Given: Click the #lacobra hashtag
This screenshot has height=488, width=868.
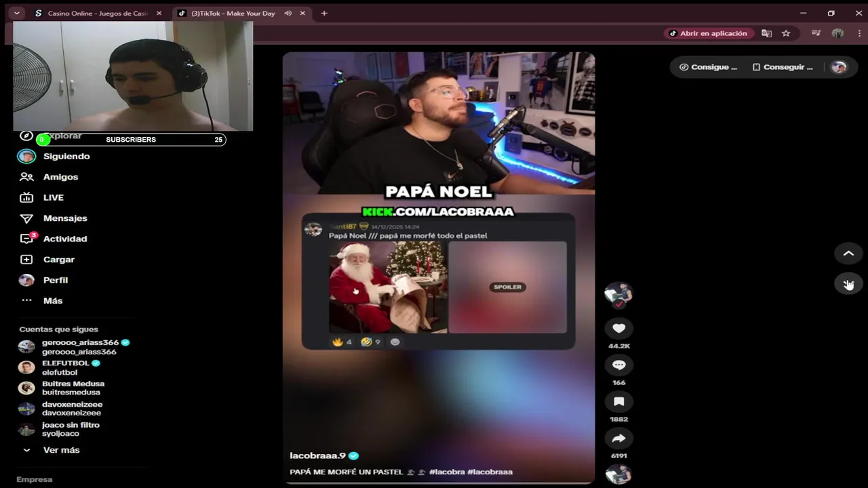Looking at the screenshot, I should point(446,472).
